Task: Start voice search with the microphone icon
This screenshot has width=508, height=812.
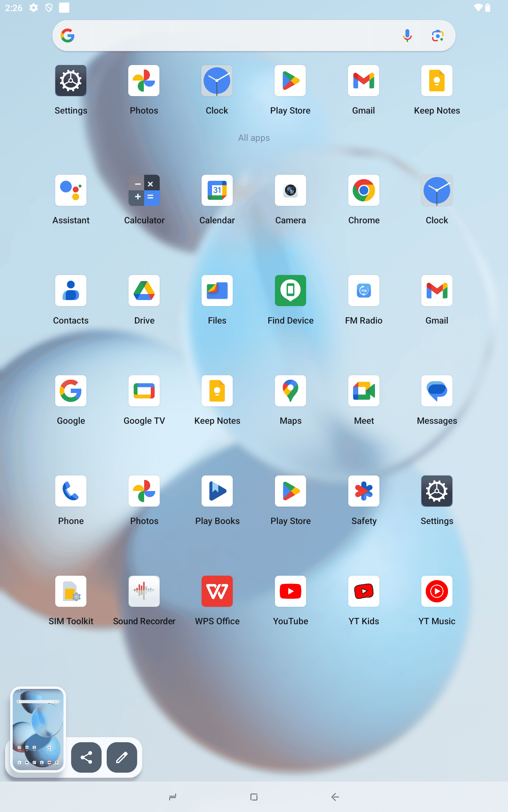Action: click(x=407, y=35)
